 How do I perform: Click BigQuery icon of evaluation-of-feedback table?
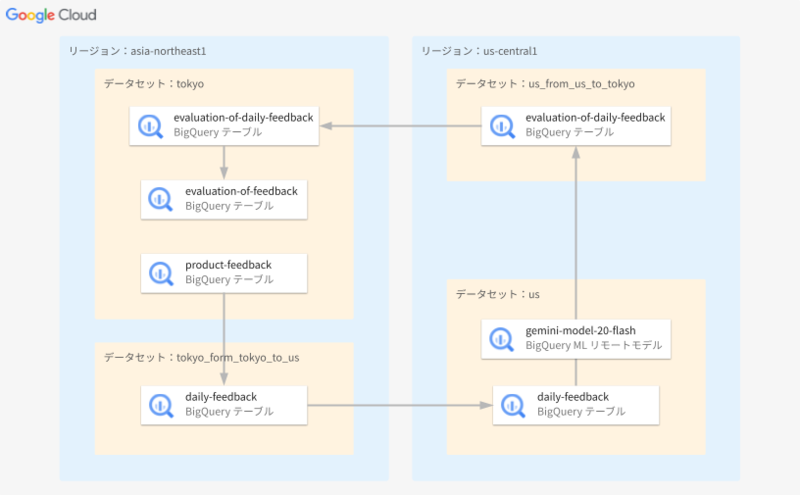point(161,200)
